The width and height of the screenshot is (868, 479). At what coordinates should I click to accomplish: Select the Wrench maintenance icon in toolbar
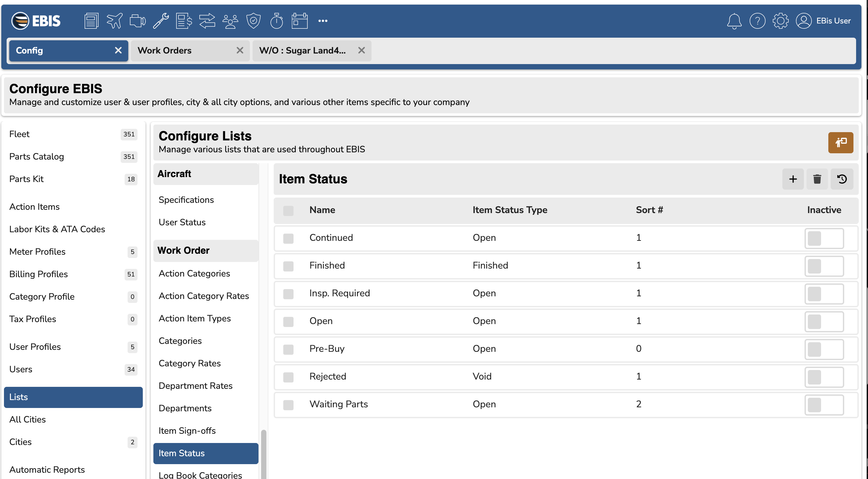(160, 20)
